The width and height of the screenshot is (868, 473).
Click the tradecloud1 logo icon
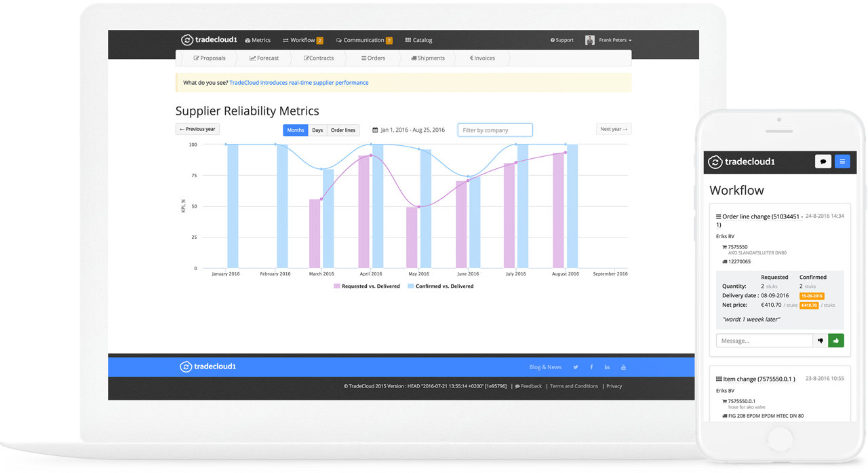[x=186, y=40]
